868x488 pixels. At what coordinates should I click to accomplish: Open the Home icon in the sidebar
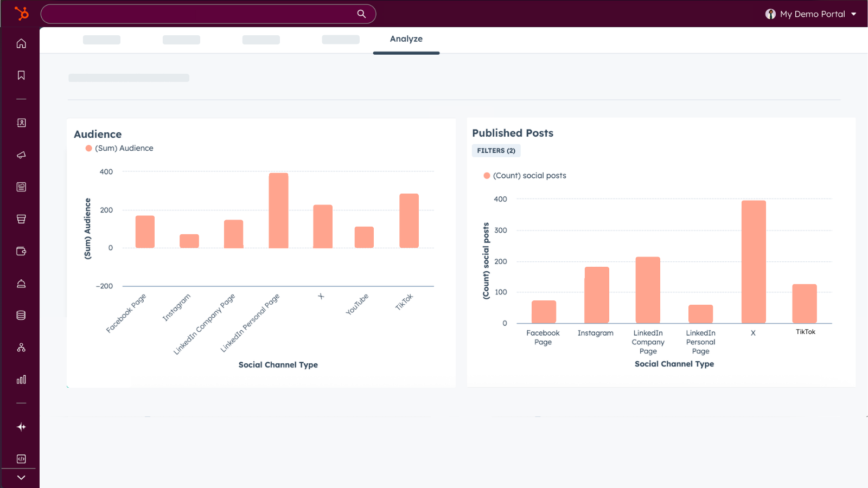(21, 43)
